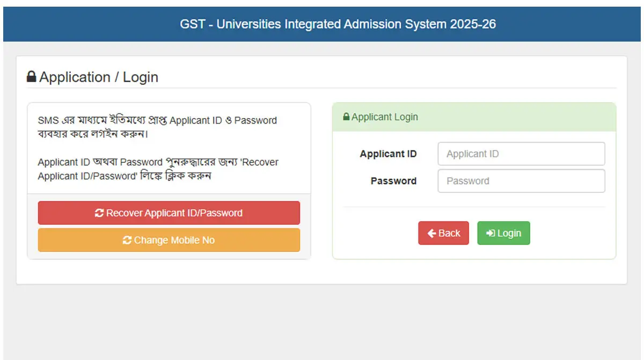
Task: Click inside the Password input field
Action: pyautogui.click(x=521, y=181)
